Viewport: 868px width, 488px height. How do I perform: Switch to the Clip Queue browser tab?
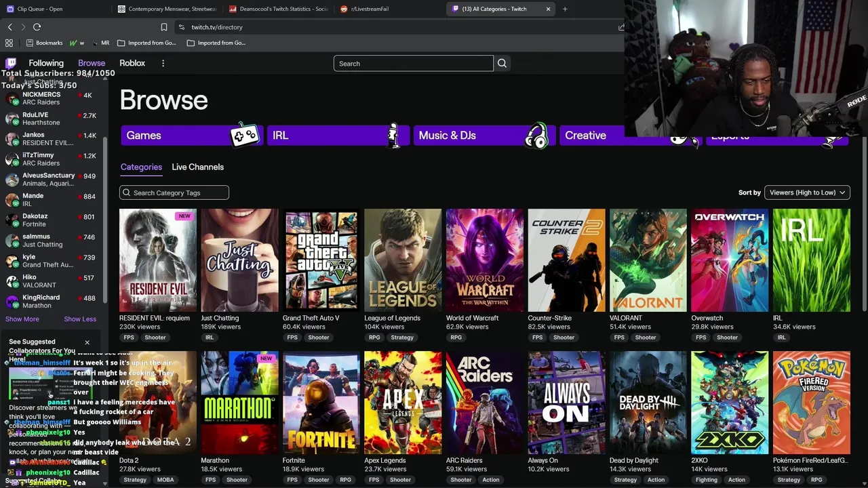[54, 9]
